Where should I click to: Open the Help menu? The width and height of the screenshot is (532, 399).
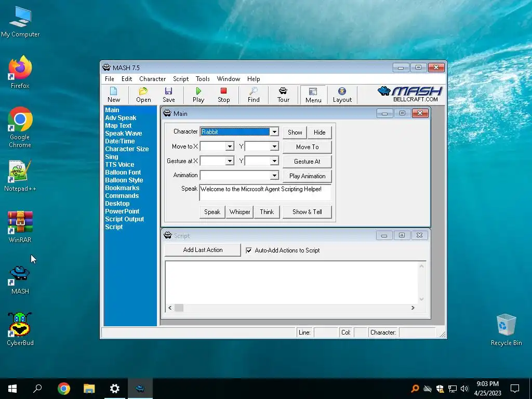point(254,79)
